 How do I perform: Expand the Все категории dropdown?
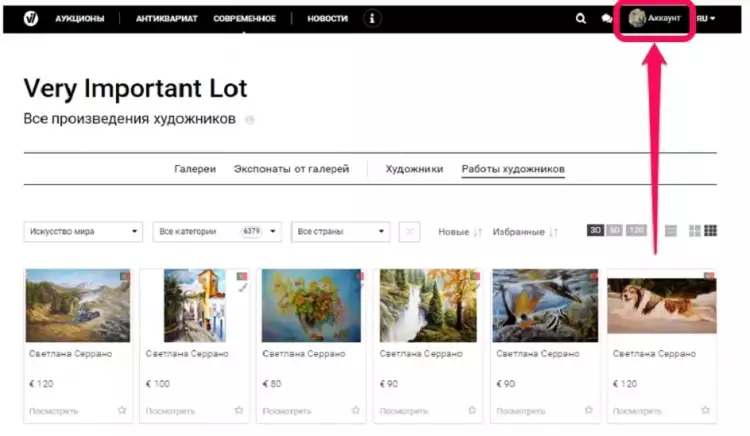[x=217, y=232]
